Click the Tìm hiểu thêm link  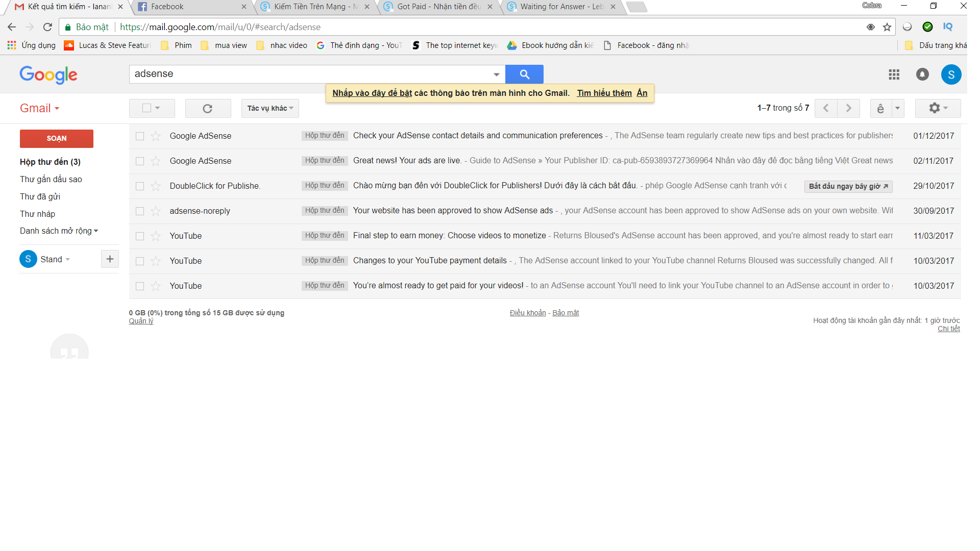604,93
